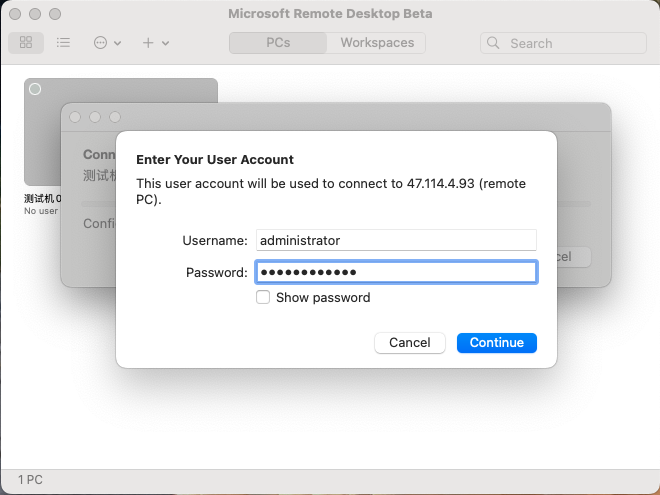
Task: Click the Username field containing administrator
Action: tap(396, 240)
